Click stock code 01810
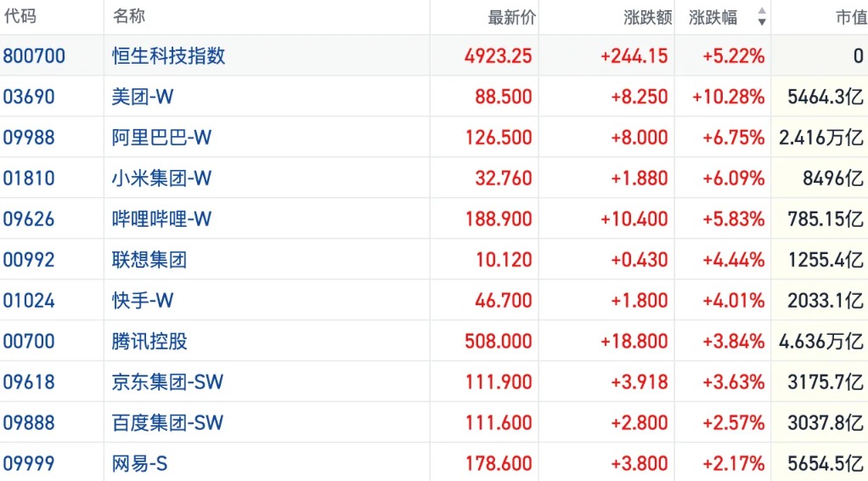 point(29,178)
